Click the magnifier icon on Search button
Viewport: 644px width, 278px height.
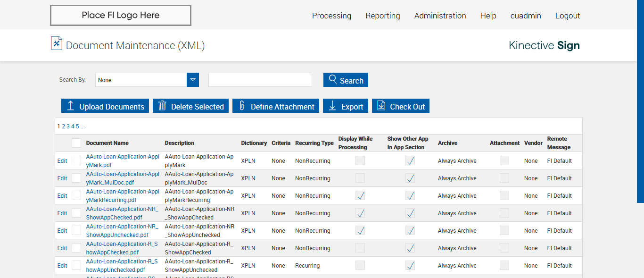[x=333, y=79]
